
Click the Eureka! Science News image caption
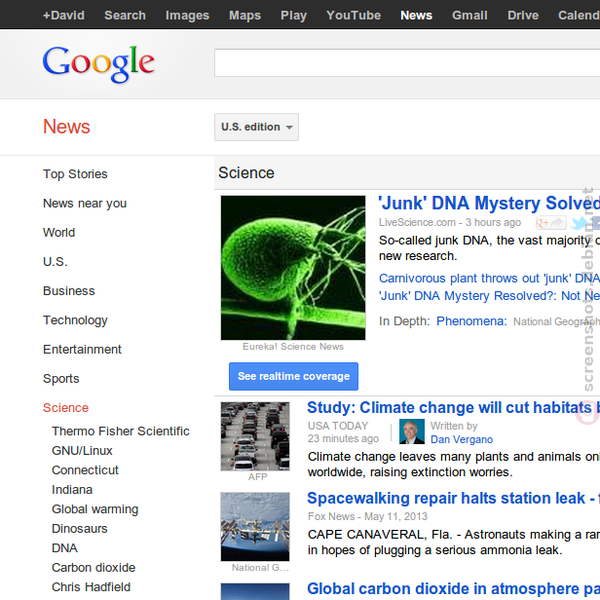pyautogui.click(x=293, y=347)
